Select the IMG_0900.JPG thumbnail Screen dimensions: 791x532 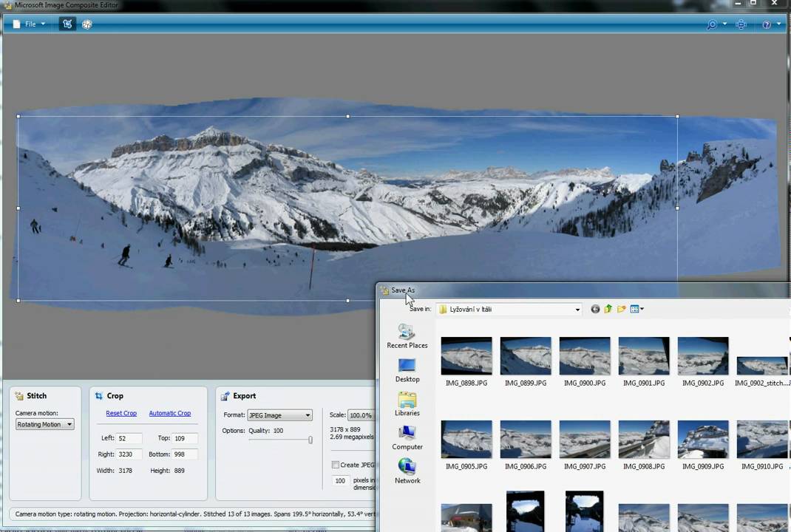pyautogui.click(x=585, y=356)
